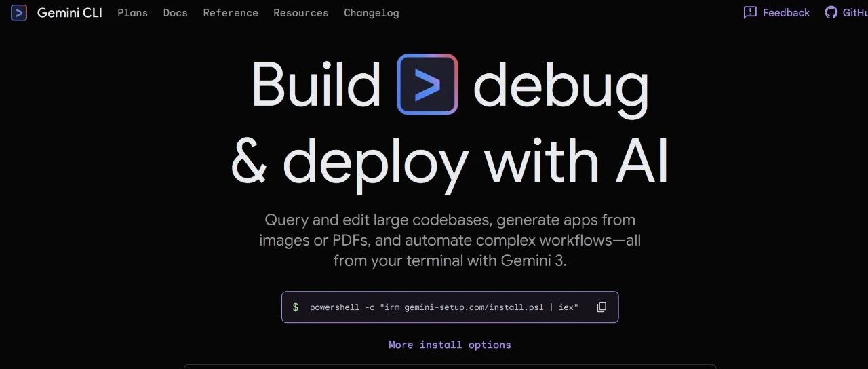Click the Gemini CLI logo icon in the navbar

19,12
